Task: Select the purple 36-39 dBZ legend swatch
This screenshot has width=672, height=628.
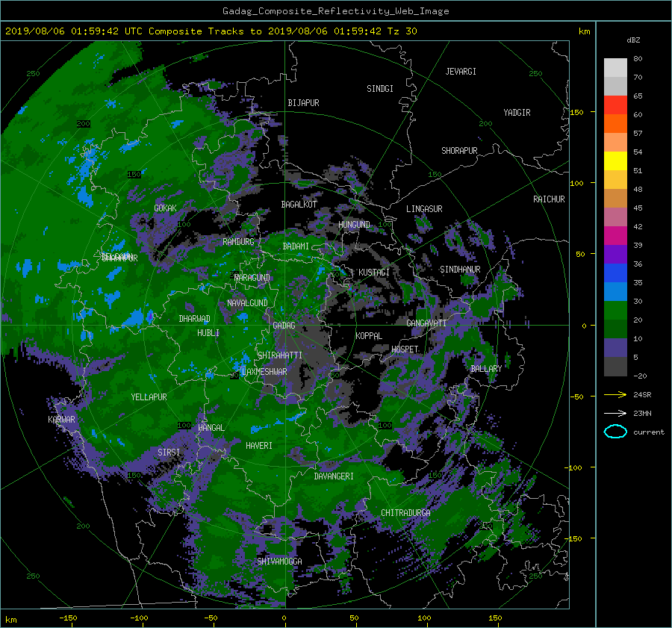Action: point(615,254)
